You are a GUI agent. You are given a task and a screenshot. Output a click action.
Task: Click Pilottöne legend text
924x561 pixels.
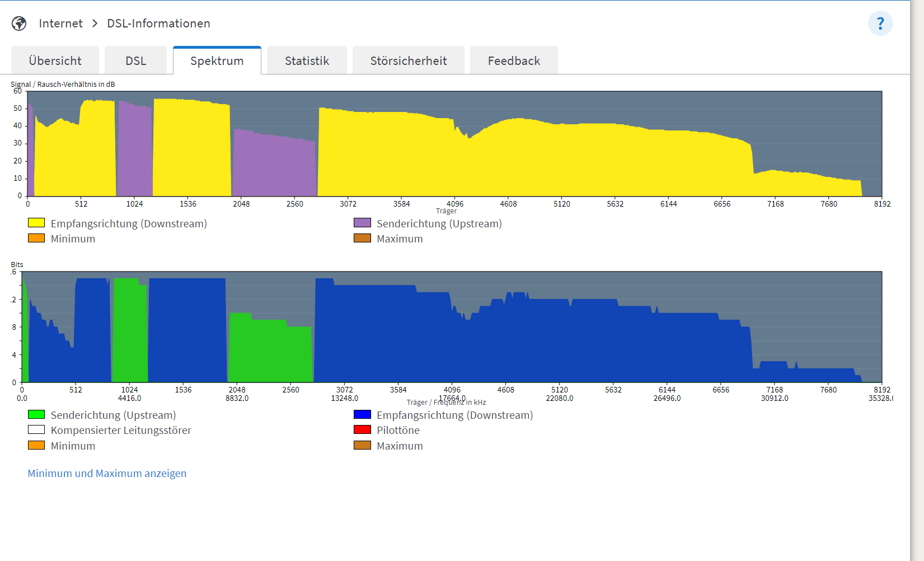tap(398, 430)
